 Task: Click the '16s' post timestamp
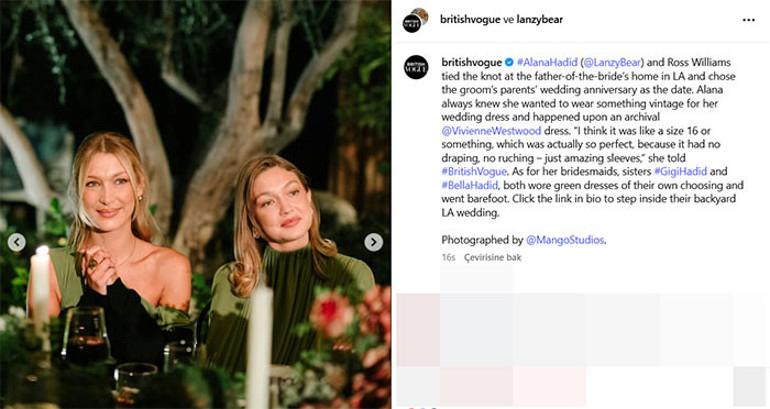[x=449, y=257]
